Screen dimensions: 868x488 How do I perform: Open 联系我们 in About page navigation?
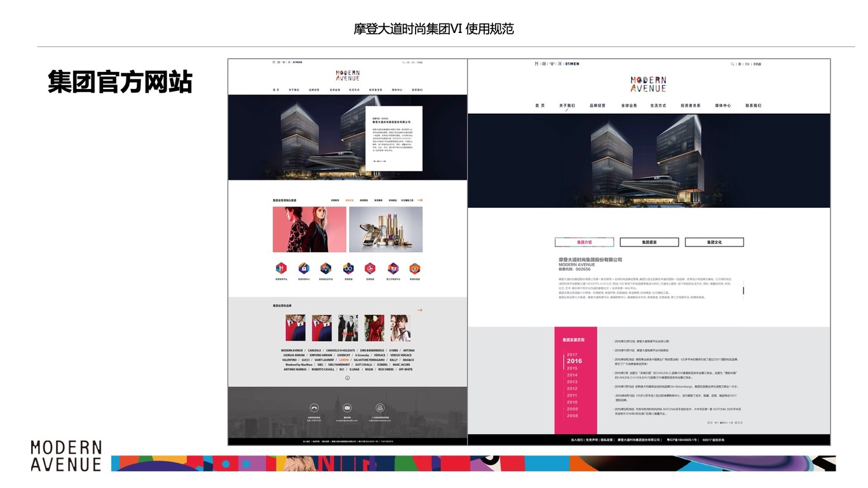click(x=753, y=105)
